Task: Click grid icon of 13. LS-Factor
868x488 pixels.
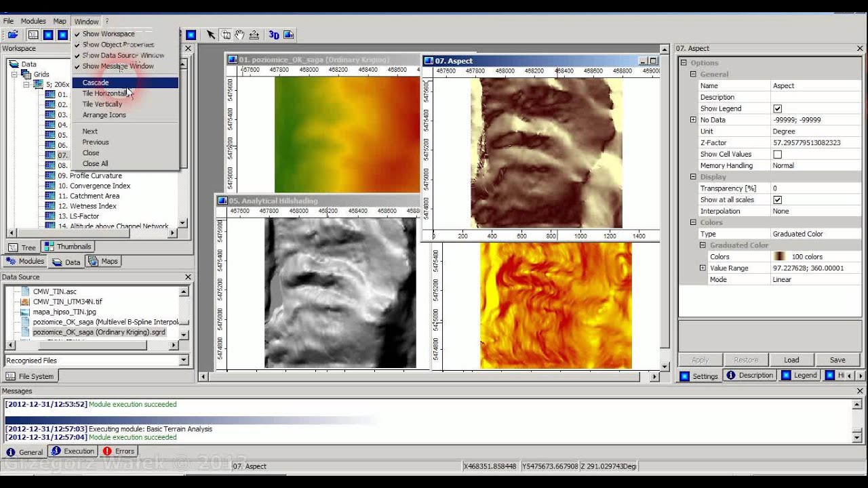Action: [x=50, y=216]
